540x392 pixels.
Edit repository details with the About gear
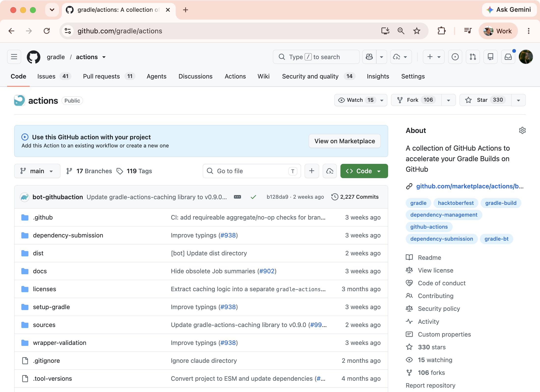click(522, 130)
